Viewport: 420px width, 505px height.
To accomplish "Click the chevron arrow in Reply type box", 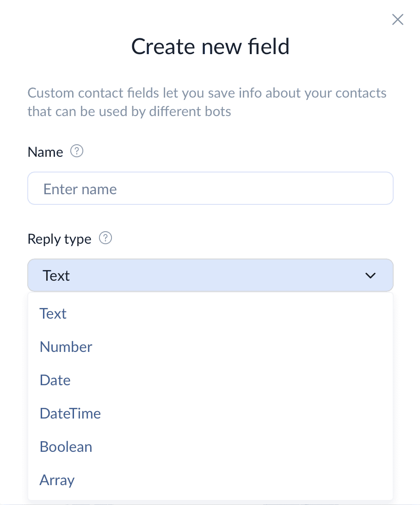I will pyautogui.click(x=371, y=276).
